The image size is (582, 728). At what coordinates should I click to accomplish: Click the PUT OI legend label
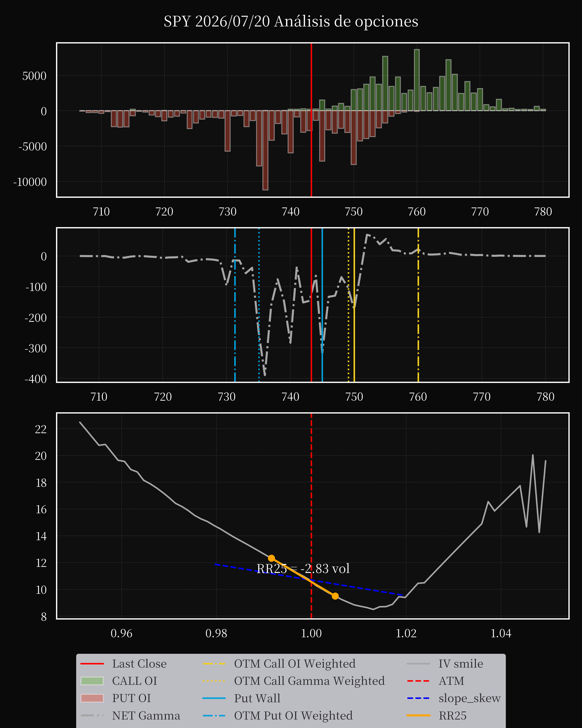tap(132, 698)
